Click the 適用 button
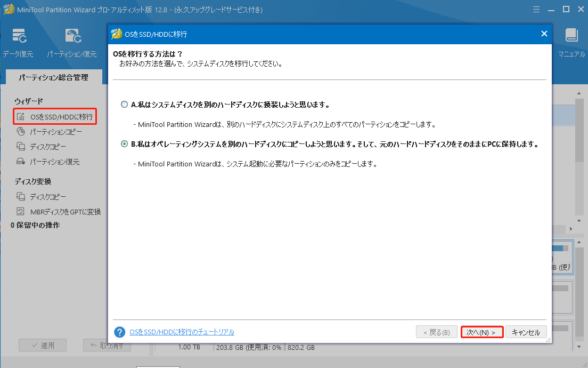Image resolution: width=588 pixels, height=368 pixels. tap(43, 345)
